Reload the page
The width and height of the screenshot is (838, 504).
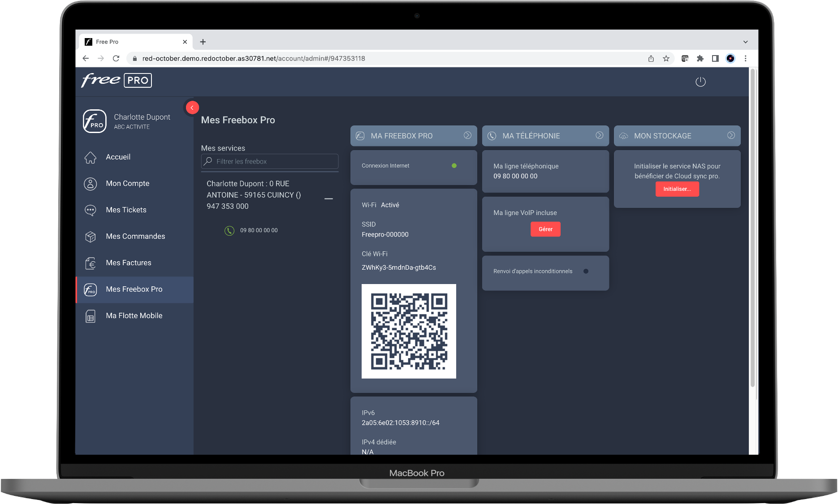(116, 58)
